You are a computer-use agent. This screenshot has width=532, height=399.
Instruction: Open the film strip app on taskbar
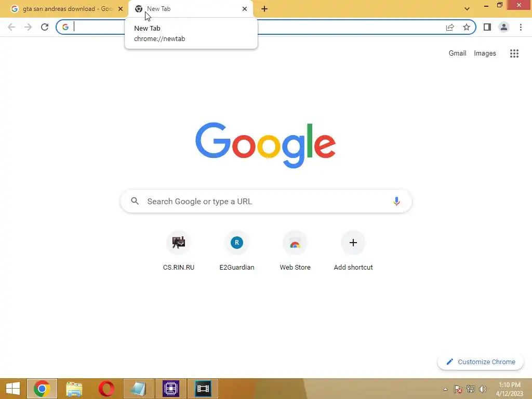click(203, 389)
